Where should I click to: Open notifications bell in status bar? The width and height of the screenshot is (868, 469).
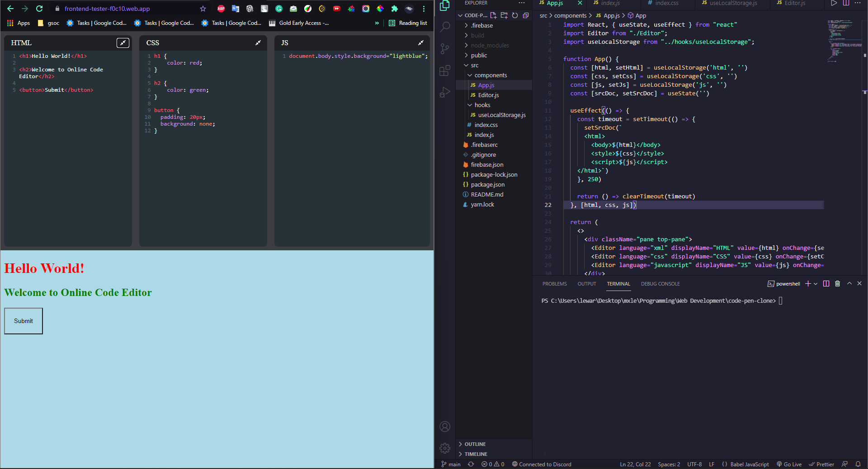(858, 464)
